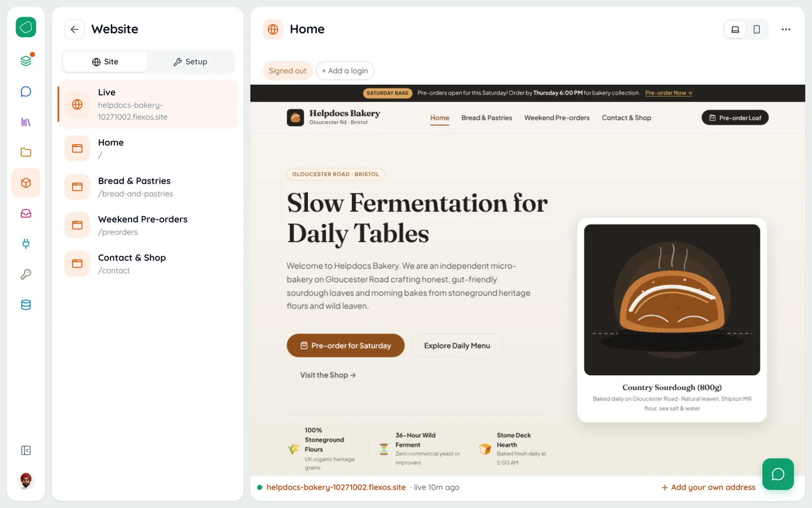Click Weekend Pre-orders in bakery navigation
812x508 pixels.
coord(557,118)
